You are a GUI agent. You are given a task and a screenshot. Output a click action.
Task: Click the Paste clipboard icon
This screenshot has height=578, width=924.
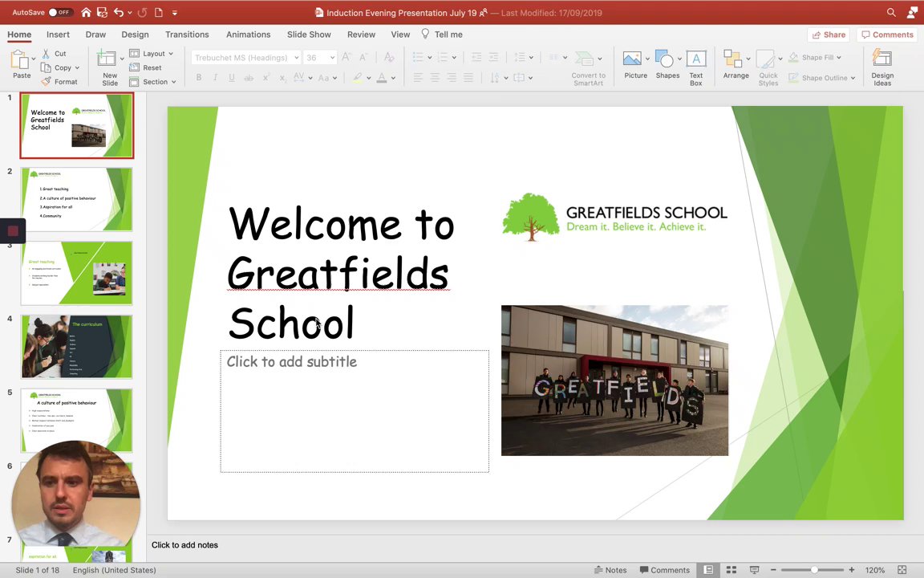point(20,59)
